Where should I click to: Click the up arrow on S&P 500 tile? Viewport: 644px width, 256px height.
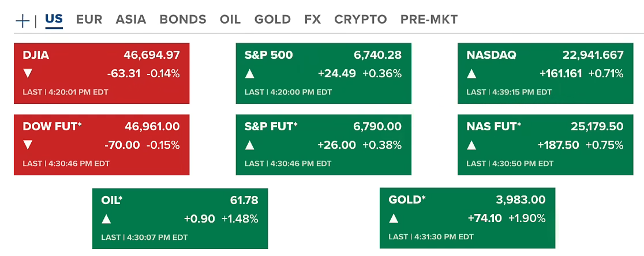click(x=250, y=73)
